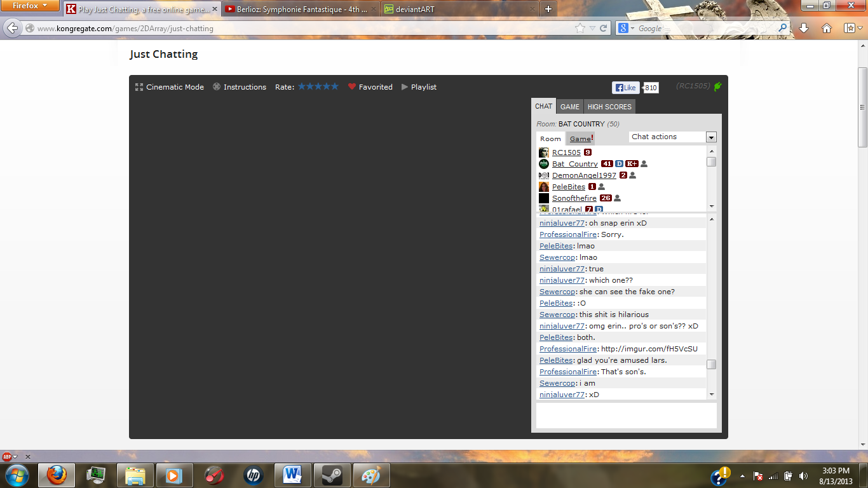Viewport: 868px width, 488px height.
Task: Select the Room chat tab
Action: click(x=550, y=139)
